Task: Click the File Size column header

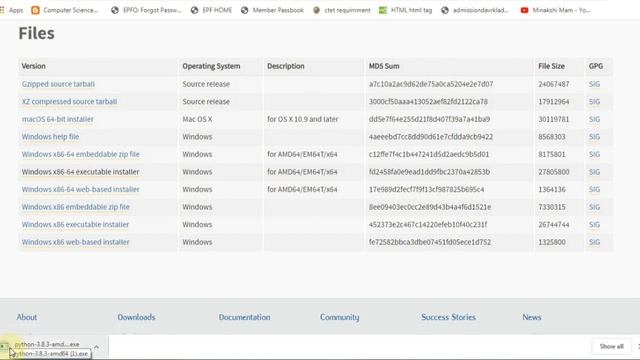Action: pos(551,66)
